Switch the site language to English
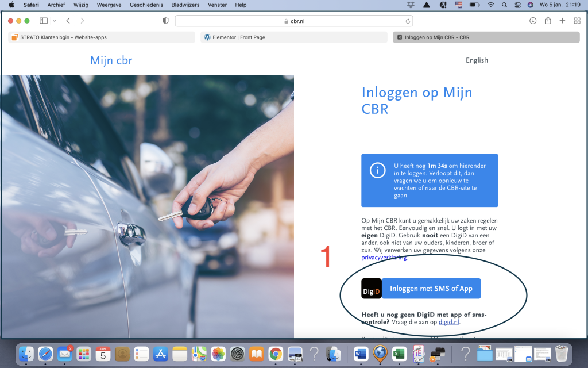588x368 pixels. pyautogui.click(x=477, y=60)
